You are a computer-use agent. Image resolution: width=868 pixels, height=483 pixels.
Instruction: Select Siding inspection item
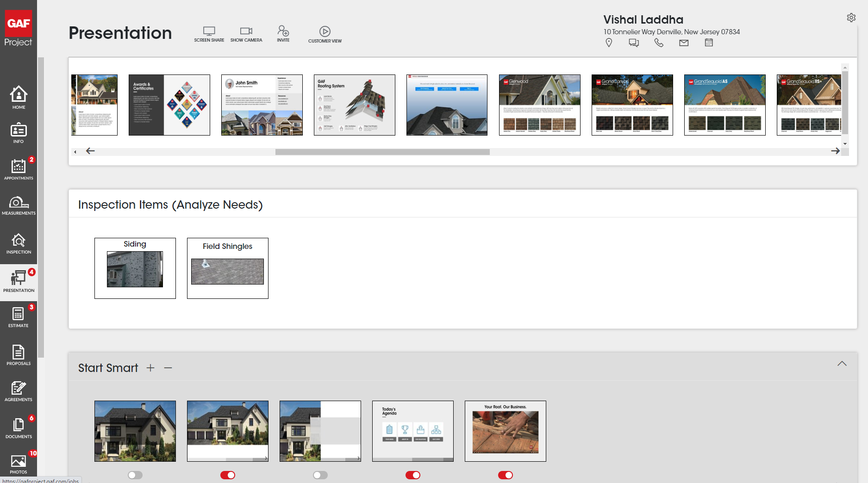[135, 268]
